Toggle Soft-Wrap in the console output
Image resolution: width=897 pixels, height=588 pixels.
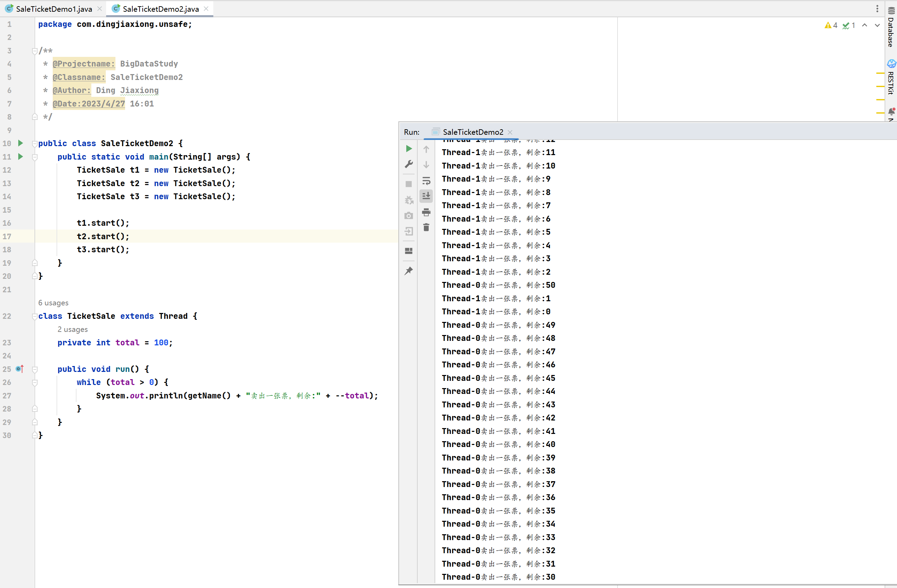click(x=426, y=181)
